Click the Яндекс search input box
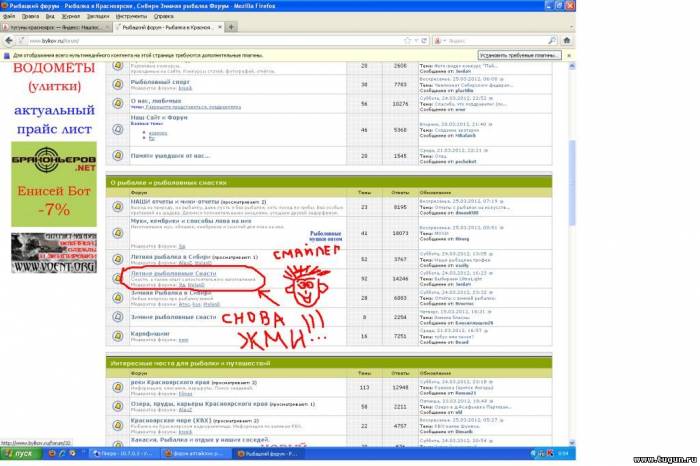Viewport: 700px width, 466px height. (497, 41)
